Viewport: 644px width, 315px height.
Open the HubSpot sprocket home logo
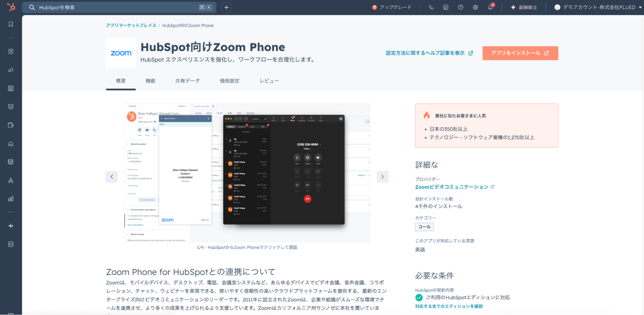coord(11,7)
